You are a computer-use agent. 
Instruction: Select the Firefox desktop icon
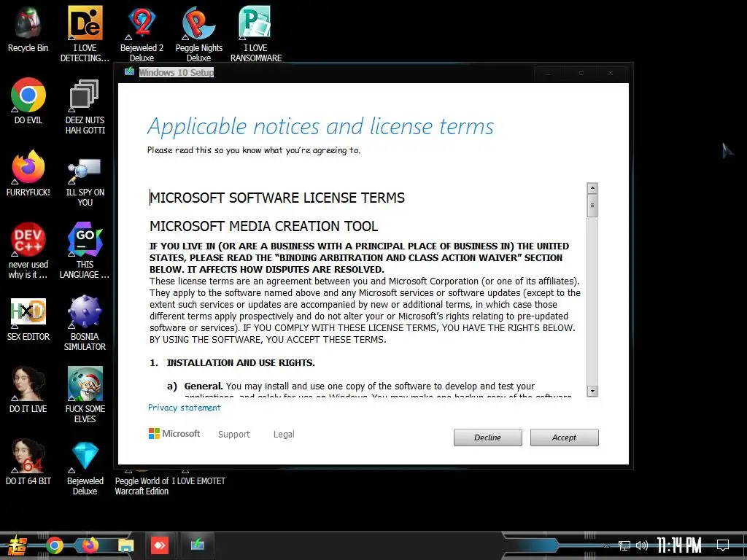pyautogui.click(x=28, y=174)
